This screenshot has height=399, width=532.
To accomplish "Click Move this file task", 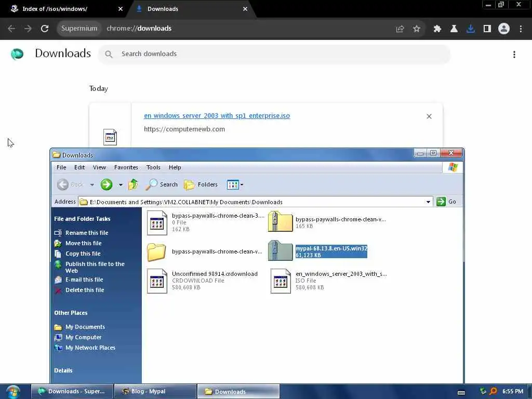I will (83, 243).
